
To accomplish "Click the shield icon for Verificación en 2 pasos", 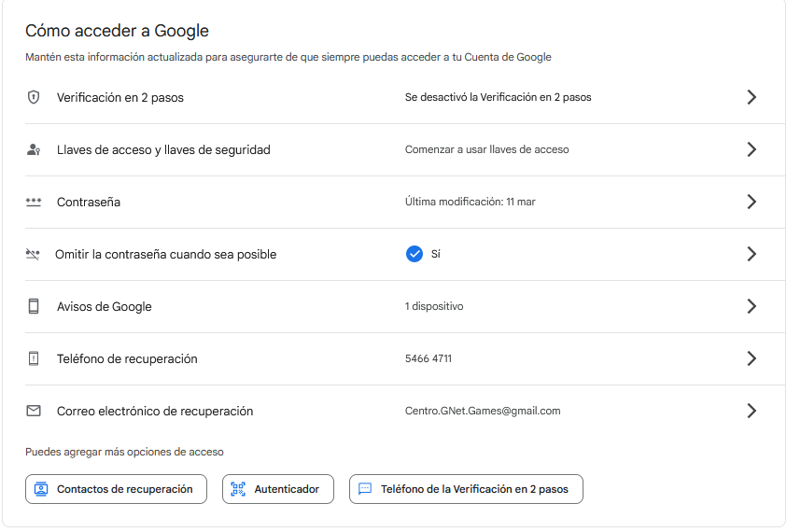I will 34,97.
